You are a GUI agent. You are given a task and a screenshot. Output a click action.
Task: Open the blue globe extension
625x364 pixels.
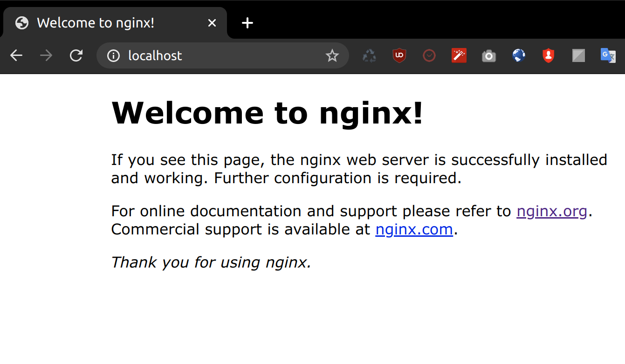[x=519, y=56]
